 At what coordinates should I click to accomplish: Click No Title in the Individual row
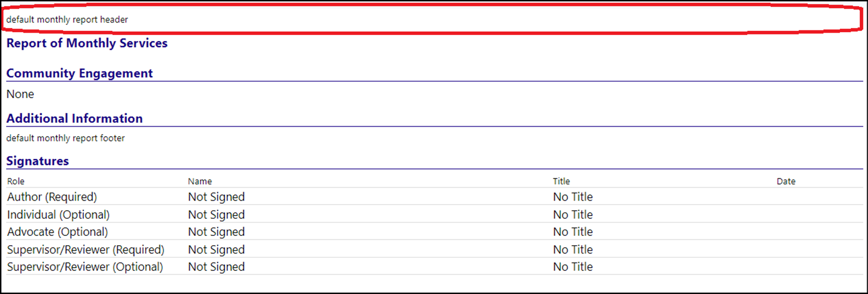tap(573, 214)
